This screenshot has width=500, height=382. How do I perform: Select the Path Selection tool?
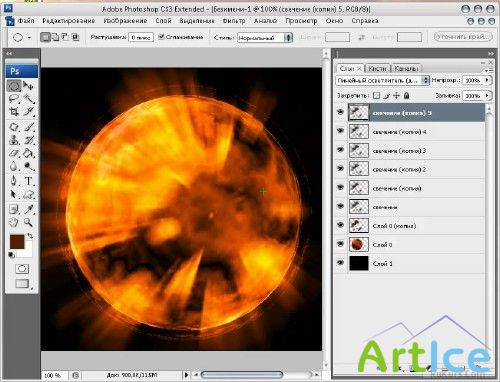14,194
